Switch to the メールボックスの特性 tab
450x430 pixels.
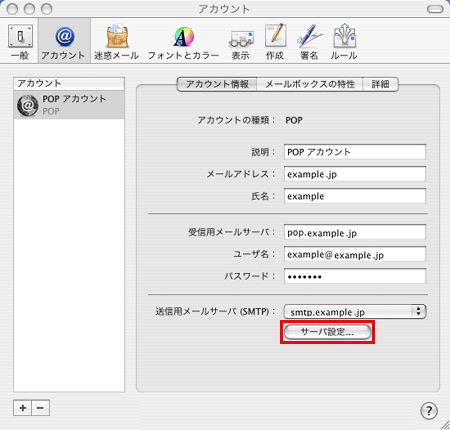[x=310, y=84]
